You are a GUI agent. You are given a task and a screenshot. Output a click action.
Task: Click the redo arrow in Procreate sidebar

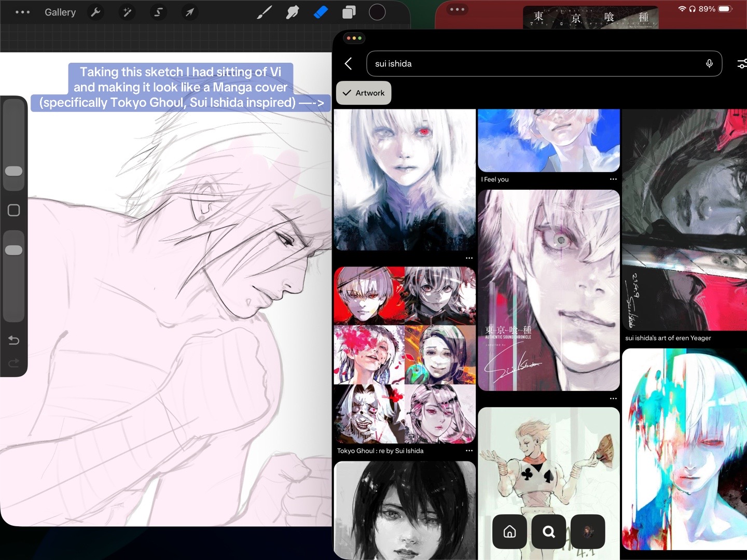tap(13, 363)
